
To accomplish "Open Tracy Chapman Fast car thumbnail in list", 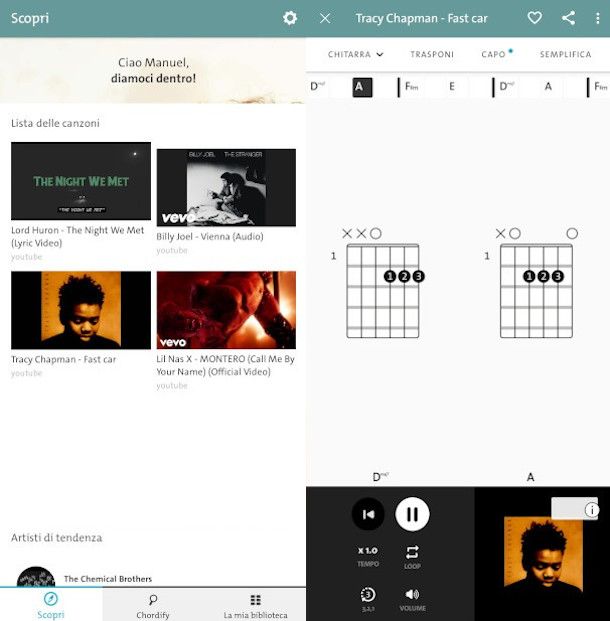I will [81, 310].
